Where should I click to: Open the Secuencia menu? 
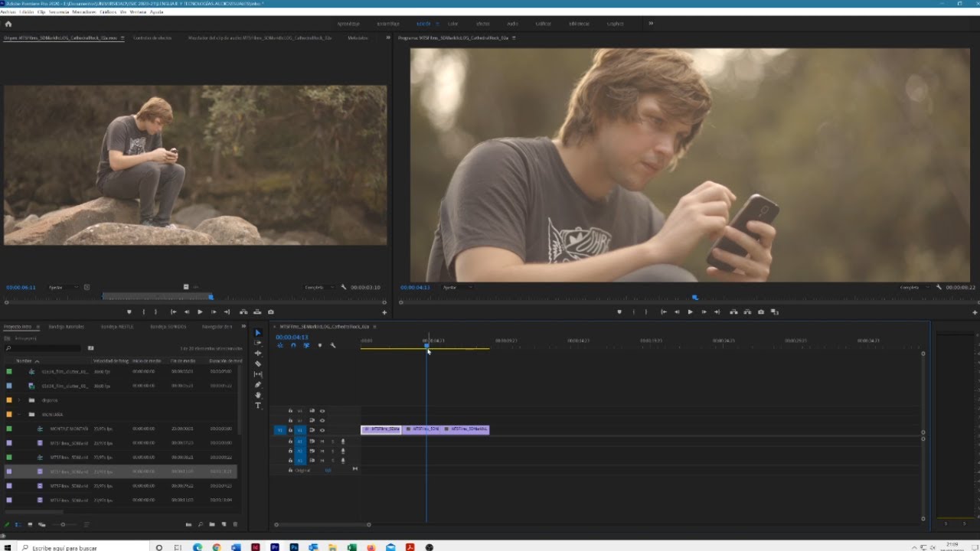pos(58,12)
